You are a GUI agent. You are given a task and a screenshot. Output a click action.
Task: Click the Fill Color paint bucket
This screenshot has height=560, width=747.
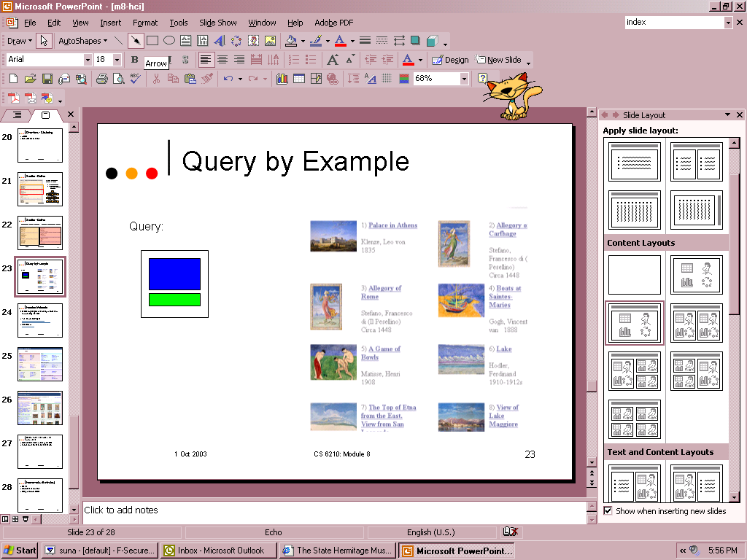(291, 41)
